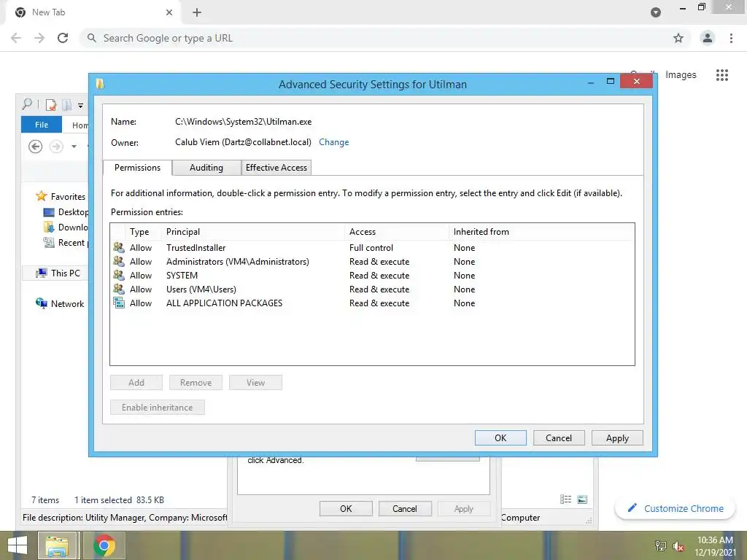Click Explorer's Forward navigation arrow
Image resolution: width=747 pixels, height=560 pixels.
coord(56,146)
